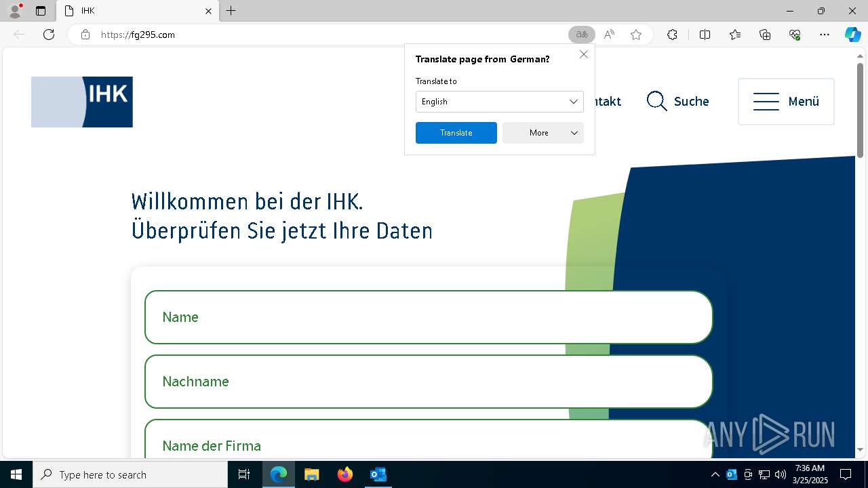Click the Nachname input field
This screenshot has width=868, height=488.
tap(429, 382)
